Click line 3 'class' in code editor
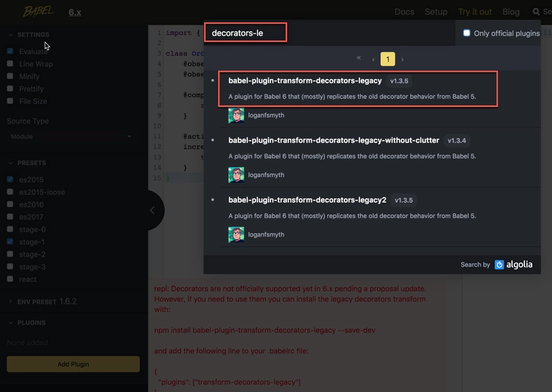This screenshot has width=552, height=392. coord(177,54)
